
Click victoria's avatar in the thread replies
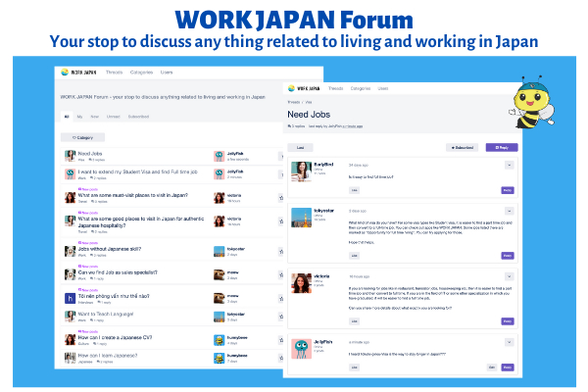click(300, 284)
